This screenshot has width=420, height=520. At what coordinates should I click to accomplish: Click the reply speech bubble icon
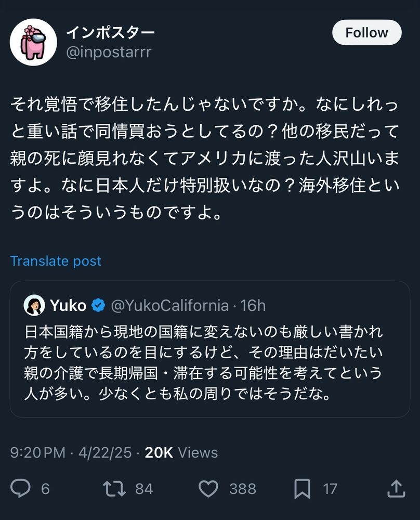pos(21,488)
